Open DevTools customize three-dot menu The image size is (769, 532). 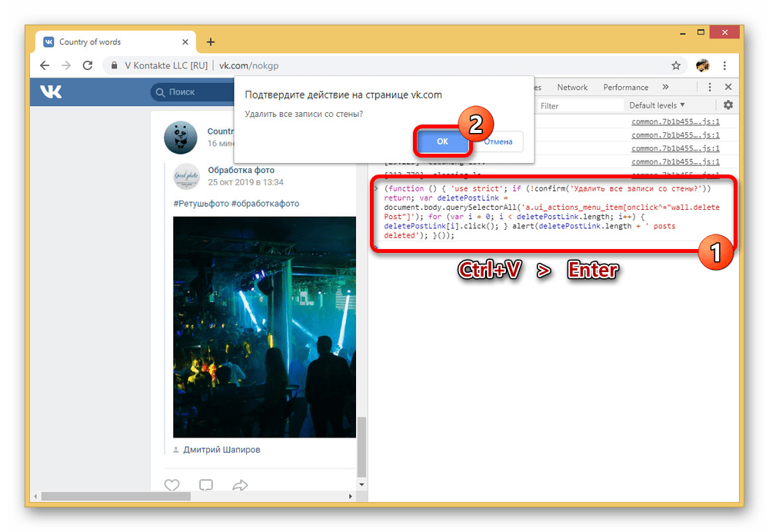(x=710, y=88)
